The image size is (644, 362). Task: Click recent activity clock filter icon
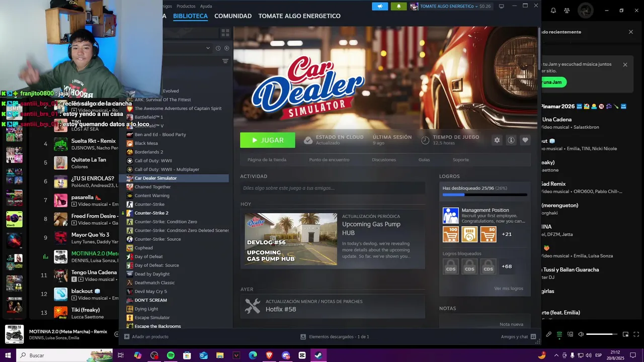point(218,48)
